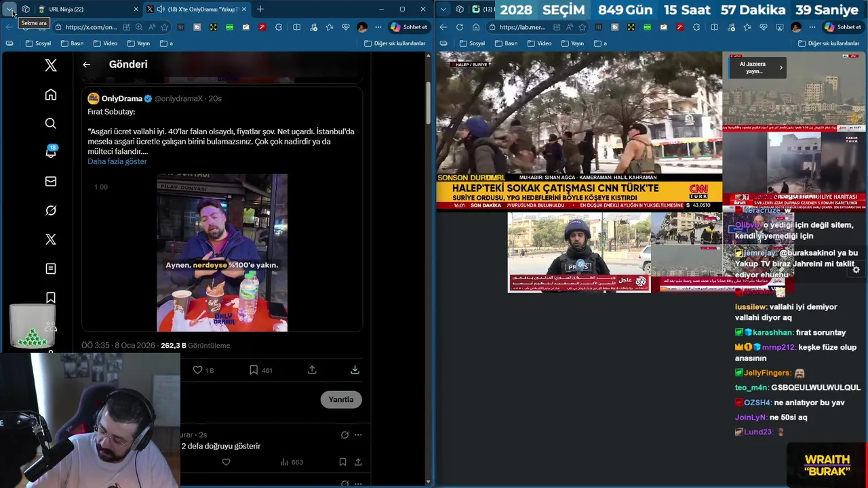Open workspaces icon in X window tab bar

[x=25, y=9]
